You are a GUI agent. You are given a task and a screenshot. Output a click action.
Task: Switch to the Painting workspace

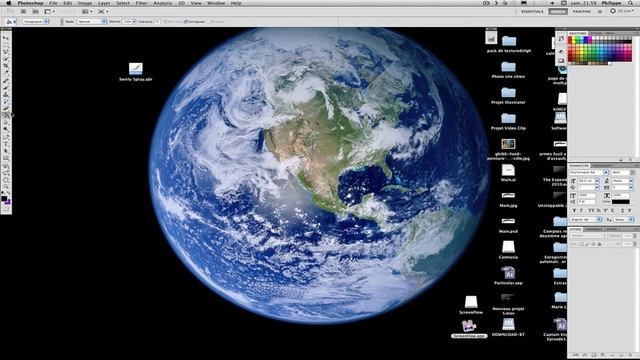click(582, 11)
